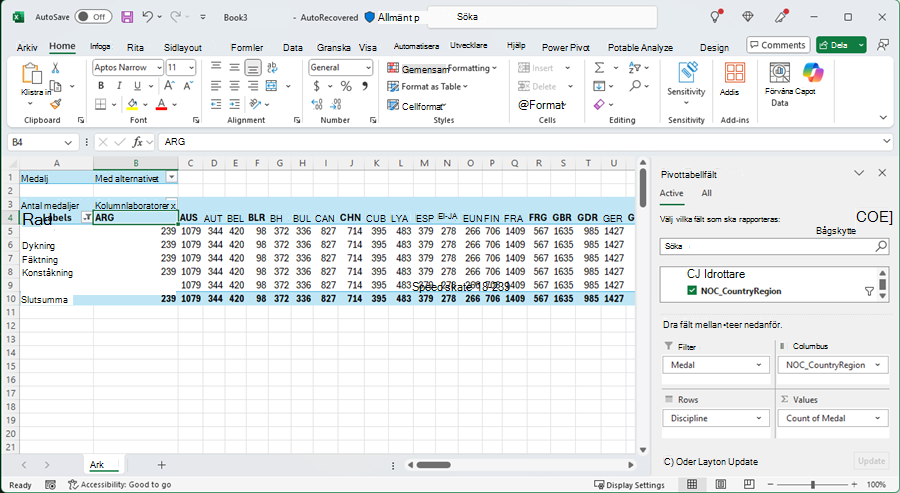This screenshot has height=493, width=900.
Task: Open the Medal filter dropdown in cell B1
Action: (171, 177)
